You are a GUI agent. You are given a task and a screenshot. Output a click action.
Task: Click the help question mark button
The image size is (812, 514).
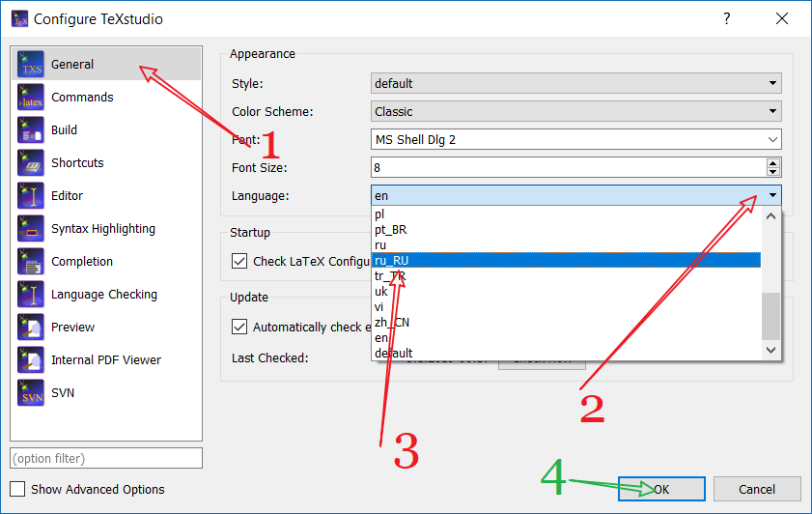[x=727, y=18]
